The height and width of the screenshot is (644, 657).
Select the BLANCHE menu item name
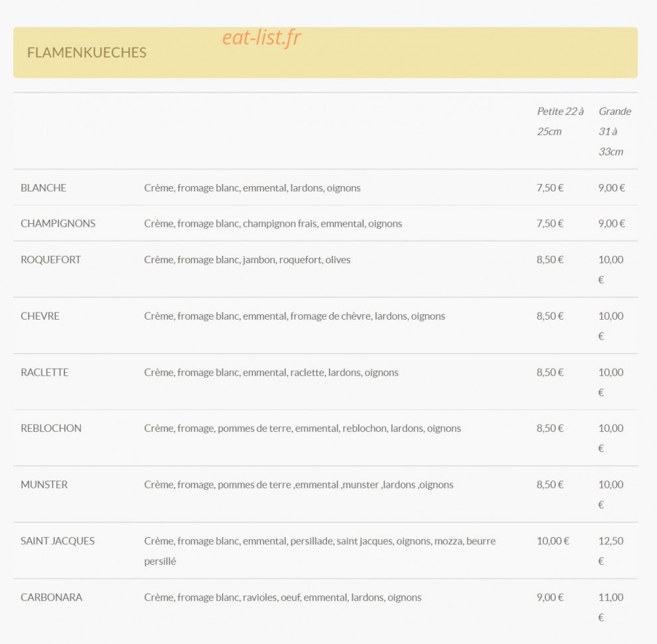tap(43, 188)
